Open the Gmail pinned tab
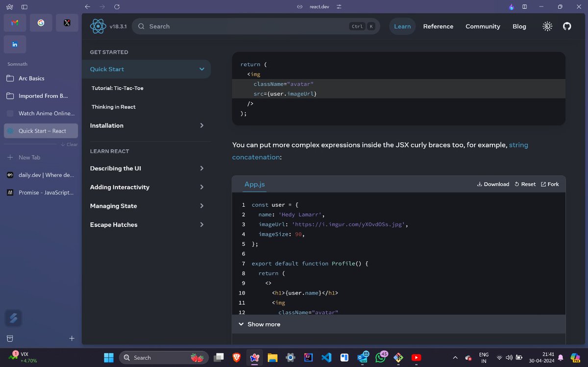This screenshot has width=588, height=367. tap(15, 23)
